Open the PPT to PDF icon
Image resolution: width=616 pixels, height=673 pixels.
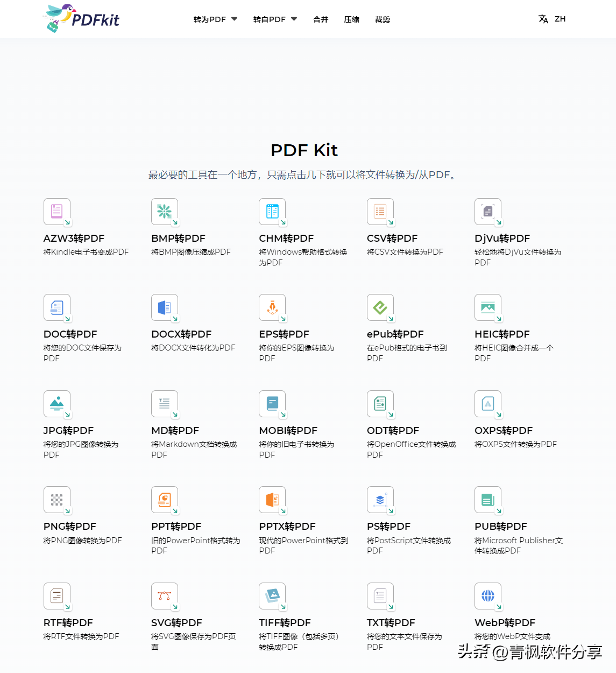pyautogui.click(x=165, y=500)
